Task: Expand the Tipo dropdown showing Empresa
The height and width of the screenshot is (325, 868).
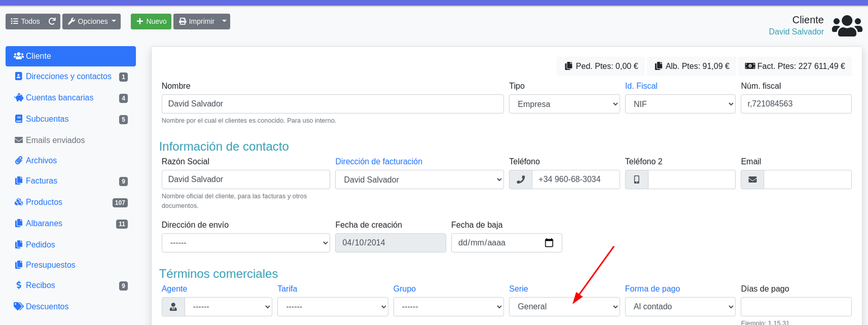Action: point(564,104)
